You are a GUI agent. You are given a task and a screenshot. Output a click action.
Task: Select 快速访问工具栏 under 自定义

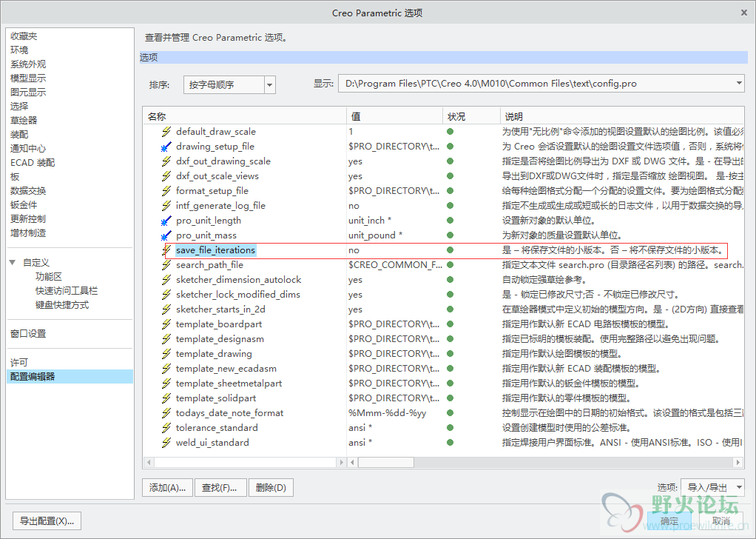coord(67,290)
